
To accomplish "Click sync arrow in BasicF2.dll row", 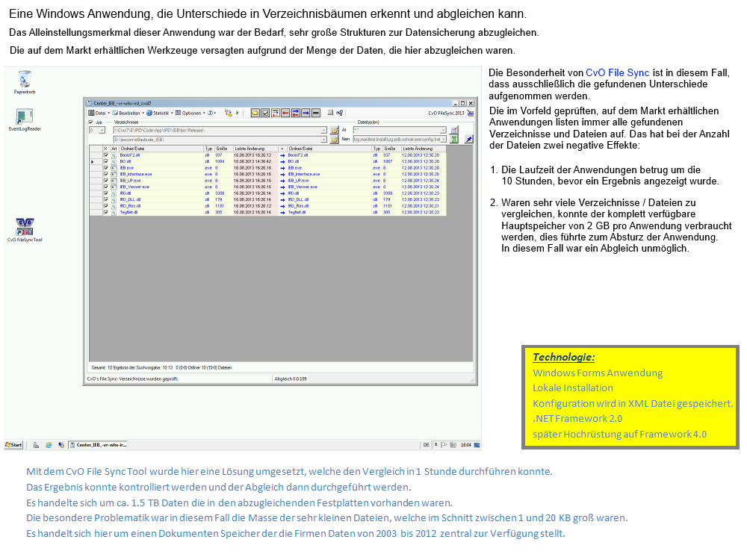I will tap(282, 155).
